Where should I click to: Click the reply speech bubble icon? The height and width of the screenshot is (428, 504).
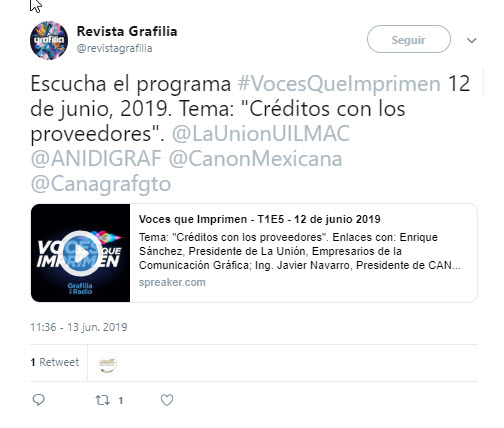(x=38, y=400)
